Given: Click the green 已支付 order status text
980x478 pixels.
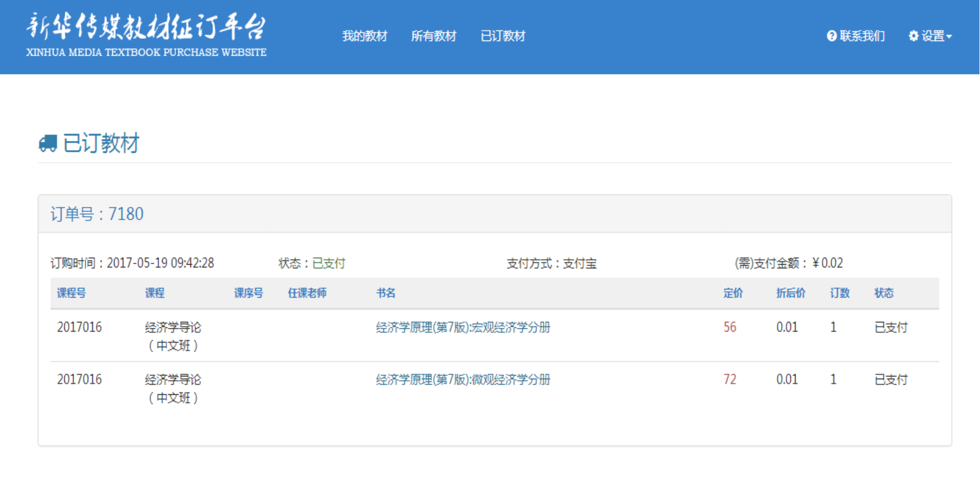Looking at the screenshot, I should point(329,264).
